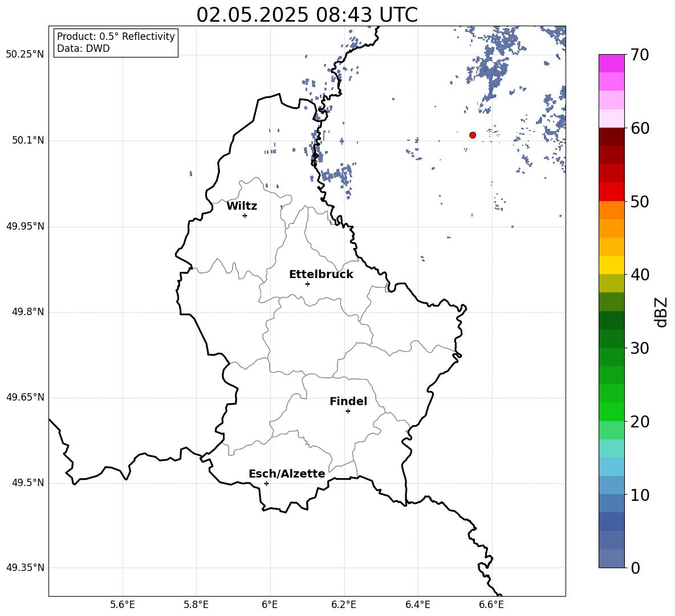Click the 70 value on the colorbar

(640, 55)
